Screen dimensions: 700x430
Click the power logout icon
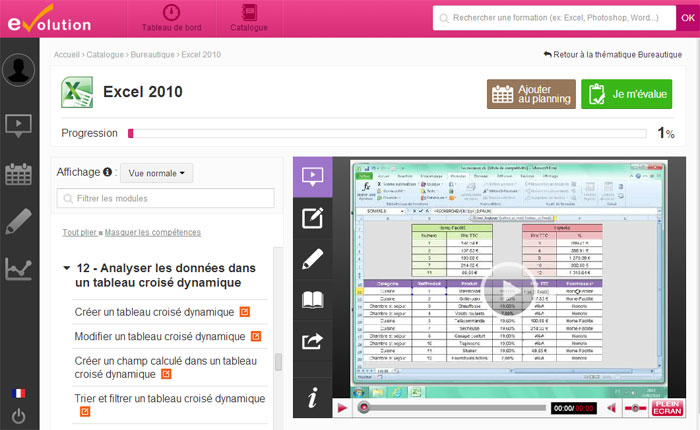click(18, 417)
